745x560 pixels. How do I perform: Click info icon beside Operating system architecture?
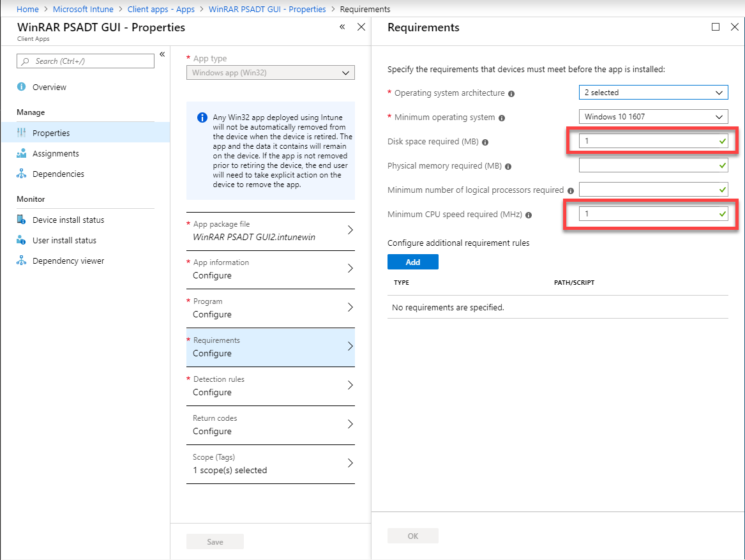click(511, 93)
